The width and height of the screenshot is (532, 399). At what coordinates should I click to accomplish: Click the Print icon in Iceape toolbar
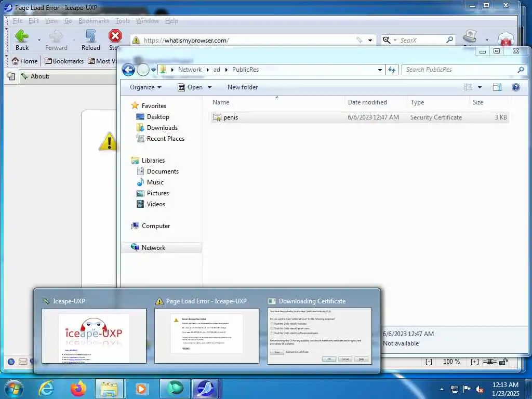(471, 36)
